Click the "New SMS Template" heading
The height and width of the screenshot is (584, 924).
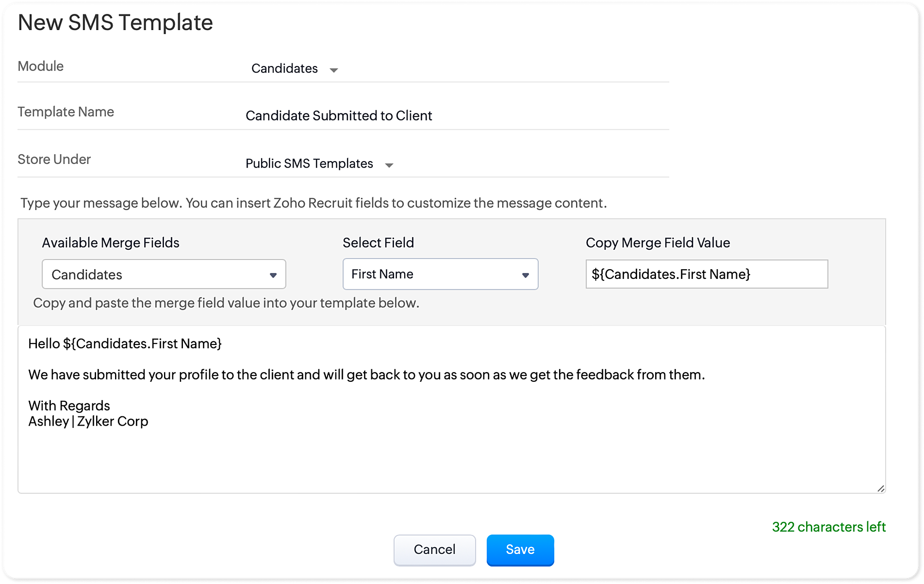115,23
